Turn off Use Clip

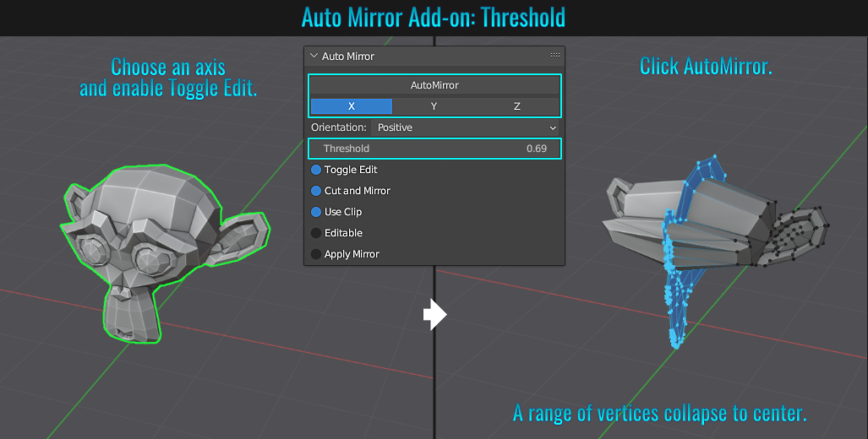tap(316, 212)
